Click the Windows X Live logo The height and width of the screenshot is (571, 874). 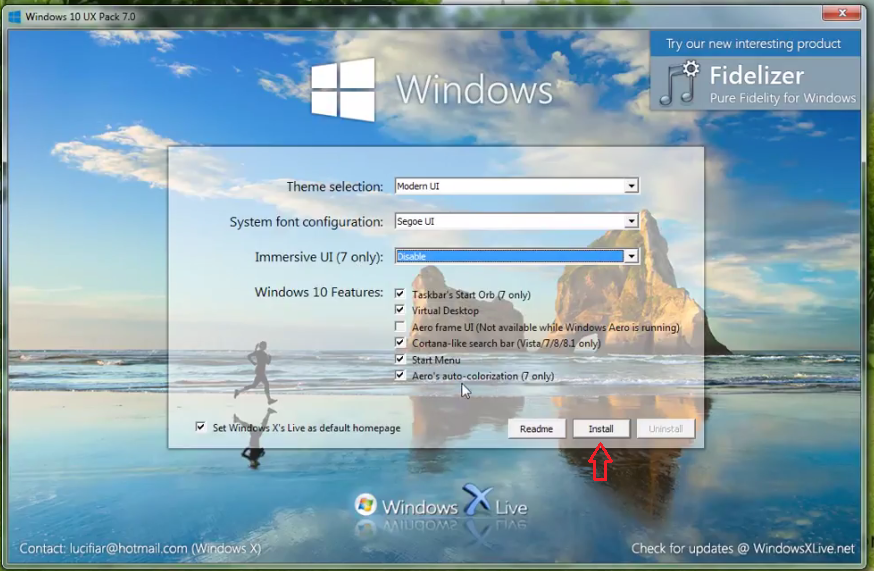point(441,505)
